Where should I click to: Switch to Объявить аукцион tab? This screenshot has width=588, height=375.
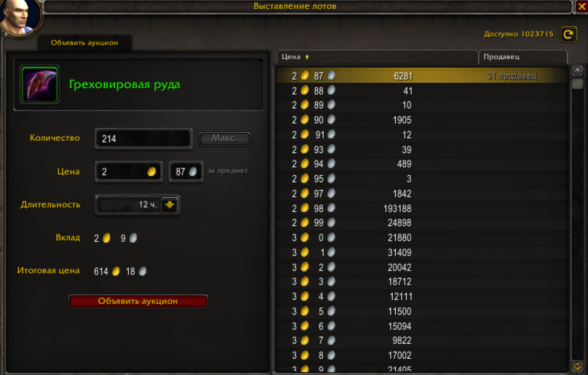[x=85, y=43]
